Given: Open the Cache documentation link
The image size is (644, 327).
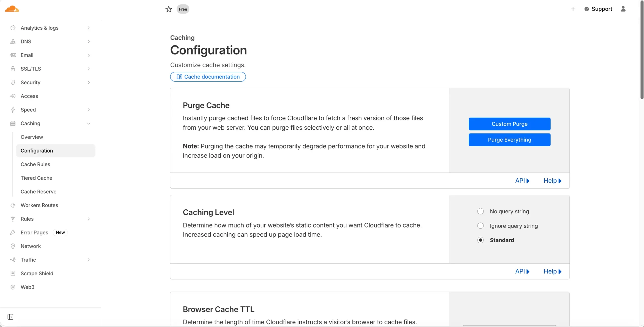Looking at the screenshot, I should pos(208,77).
